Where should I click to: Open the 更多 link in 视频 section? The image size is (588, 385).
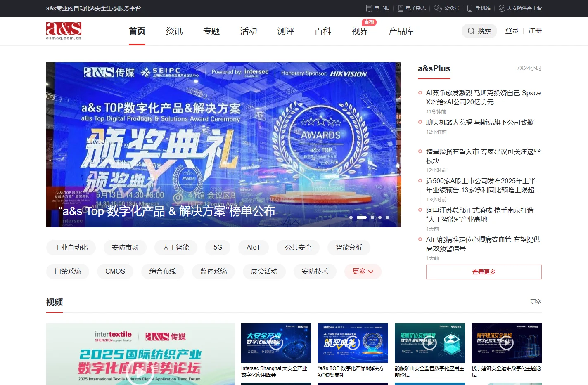[536, 302]
